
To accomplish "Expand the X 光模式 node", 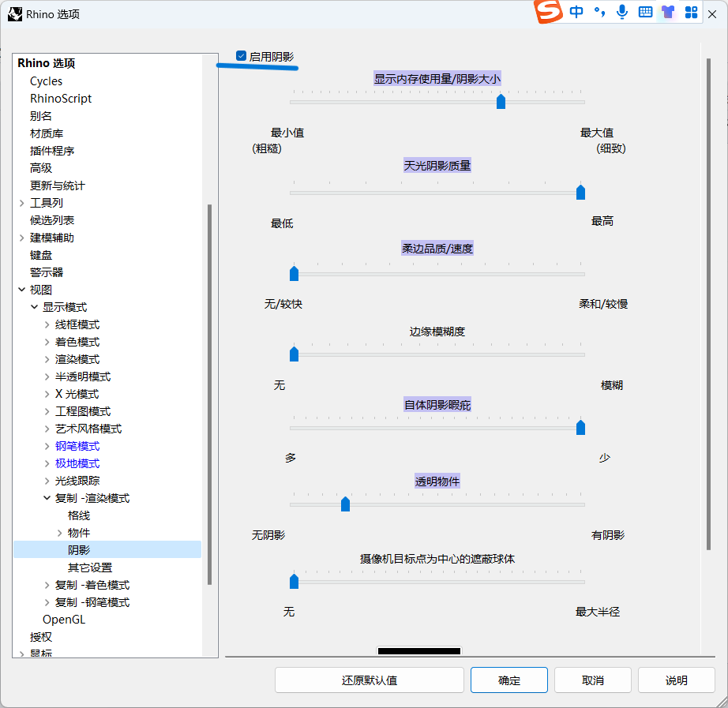I will pos(47,394).
